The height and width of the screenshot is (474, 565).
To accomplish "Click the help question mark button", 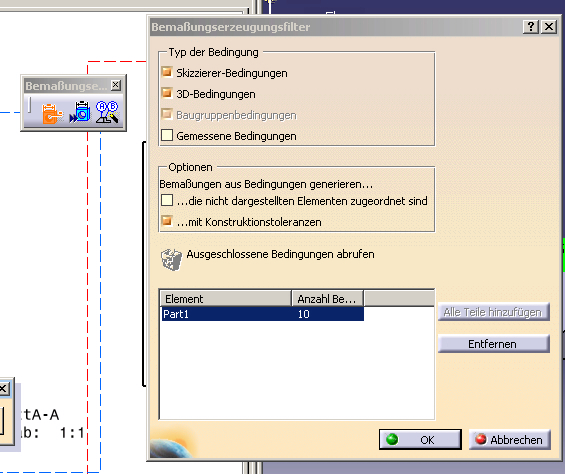I will (x=531, y=27).
